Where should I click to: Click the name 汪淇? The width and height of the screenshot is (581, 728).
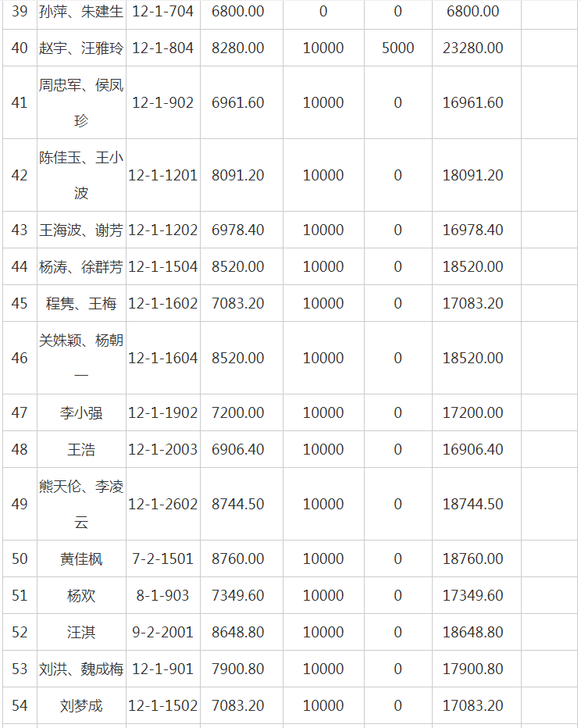(81, 632)
